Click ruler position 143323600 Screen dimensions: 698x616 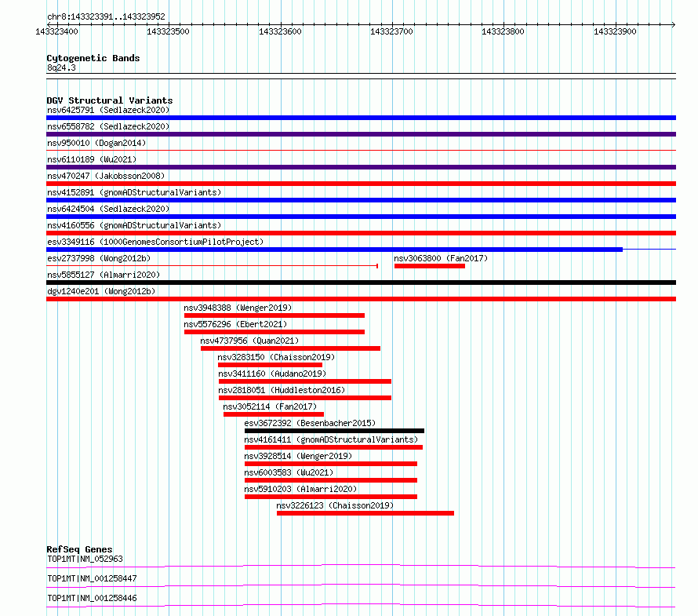(280, 31)
